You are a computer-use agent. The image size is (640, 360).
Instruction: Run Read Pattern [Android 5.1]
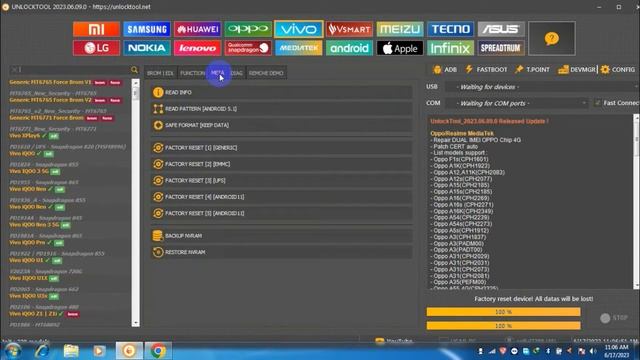coord(281,109)
